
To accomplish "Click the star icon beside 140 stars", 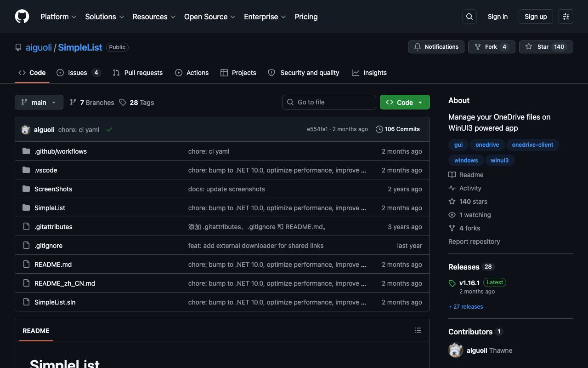I will coord(452,201).
